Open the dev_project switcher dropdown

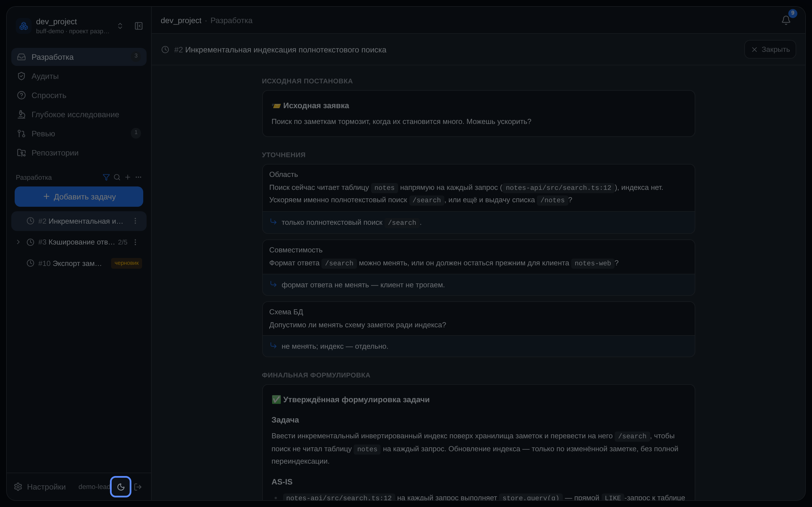pos(120,26)
